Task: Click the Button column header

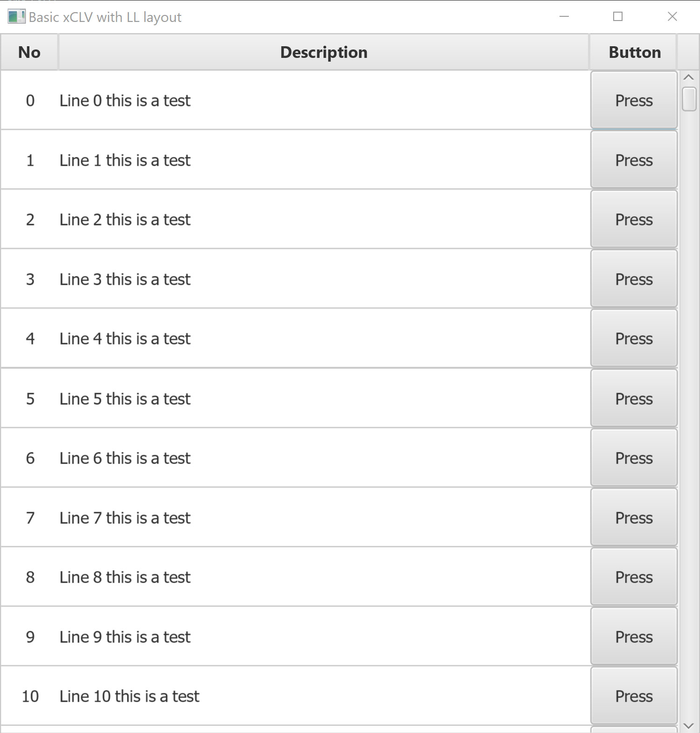Action: pos(634,52)
